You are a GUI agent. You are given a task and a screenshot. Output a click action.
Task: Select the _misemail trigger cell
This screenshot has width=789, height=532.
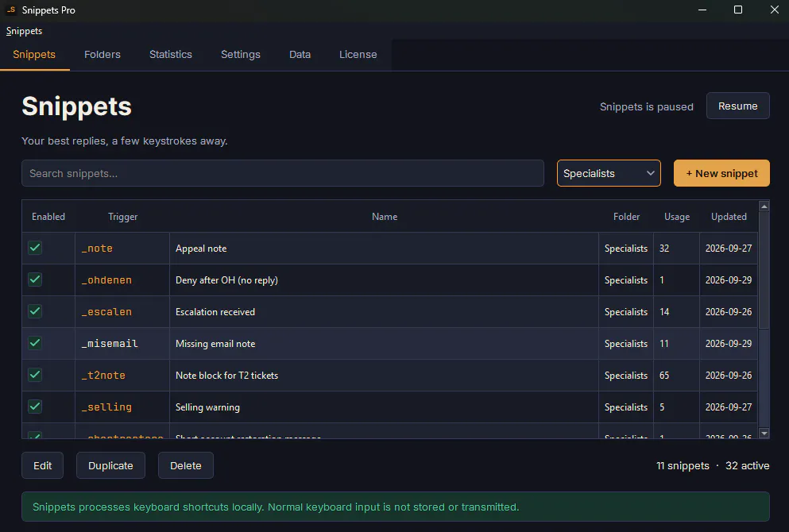point(122,343)
